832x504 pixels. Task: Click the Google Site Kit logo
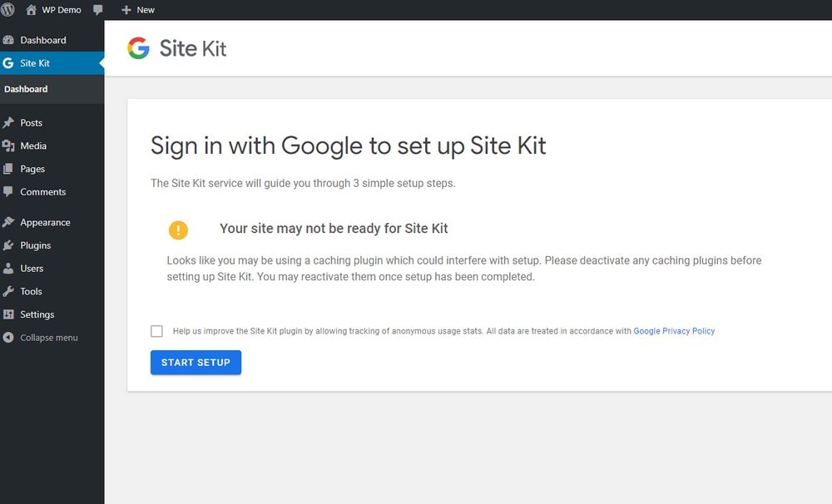[176, 48]
